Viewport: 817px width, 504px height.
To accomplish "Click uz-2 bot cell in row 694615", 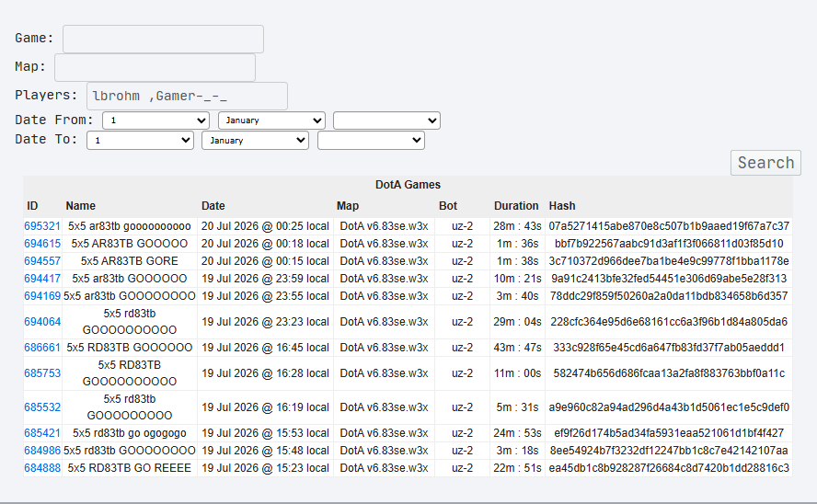I will click(x=462, y=244).
